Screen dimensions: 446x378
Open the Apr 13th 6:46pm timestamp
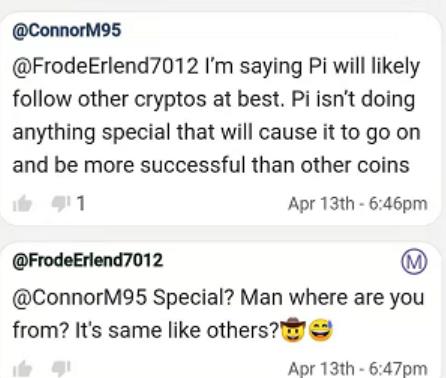tap(358, 204)
